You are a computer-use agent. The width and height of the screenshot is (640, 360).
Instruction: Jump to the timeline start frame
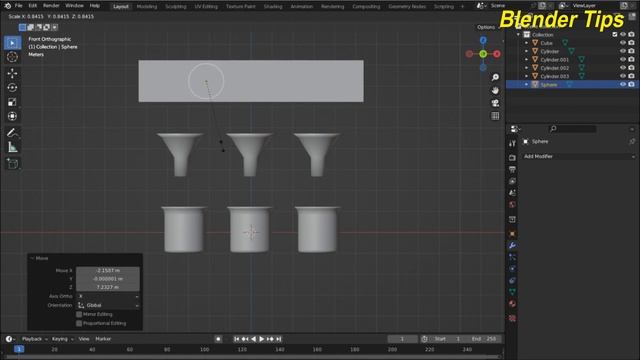(236, 339)
